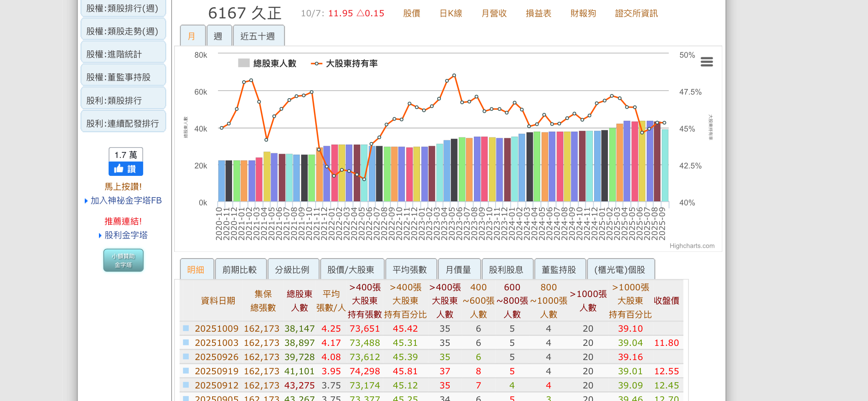
Task: Click the blue square icon beside 20250926
Action: click(186, 357)
